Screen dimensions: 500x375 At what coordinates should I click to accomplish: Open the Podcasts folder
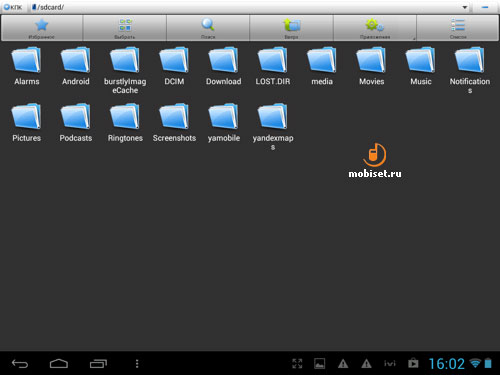pos(76,123)
